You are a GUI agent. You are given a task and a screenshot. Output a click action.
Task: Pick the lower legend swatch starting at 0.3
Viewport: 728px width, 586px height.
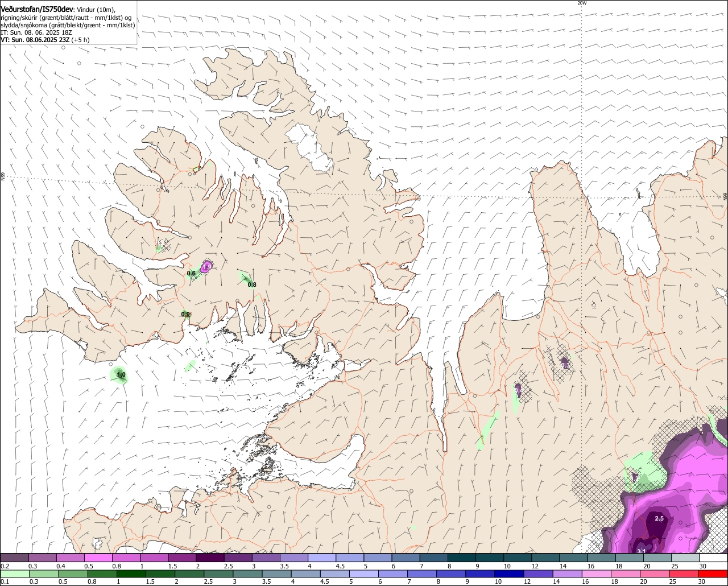coord(44,573)
